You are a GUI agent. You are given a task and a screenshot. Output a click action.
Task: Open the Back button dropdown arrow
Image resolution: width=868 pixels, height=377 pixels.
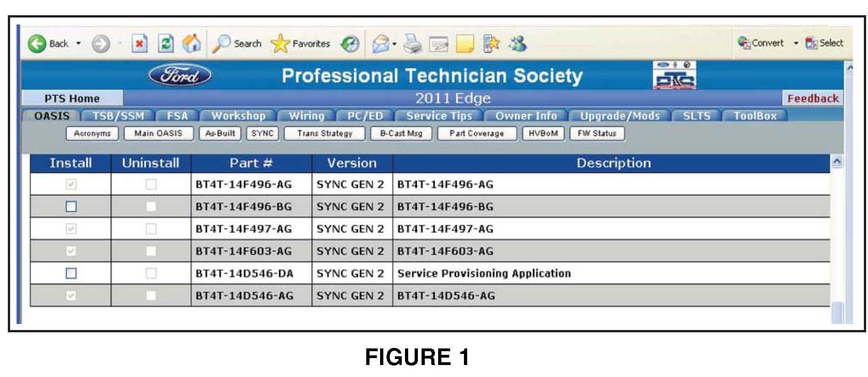[78, 44]
